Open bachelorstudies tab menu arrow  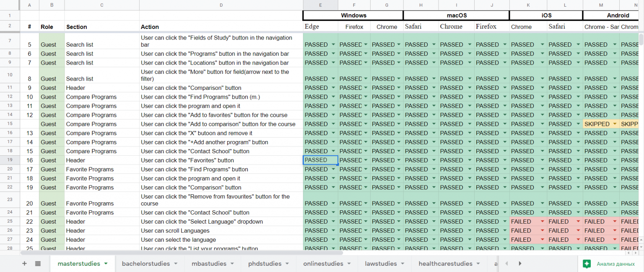176,264
